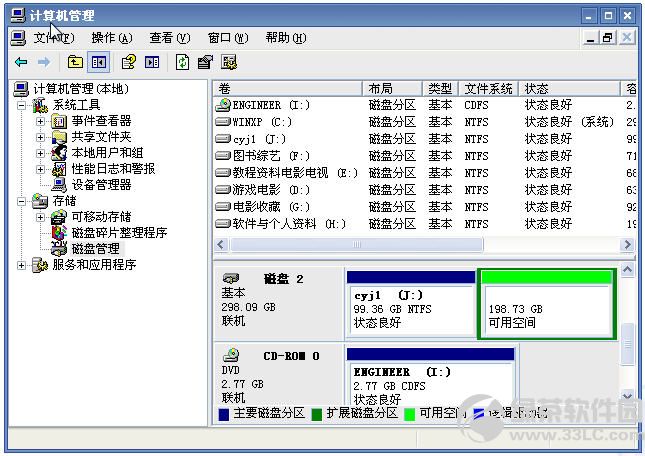The height and width of the screenshot is (456, 645).
Task: Toggle the console tree show/hide button
Action: pyautogui.click(x=98, y=62)
